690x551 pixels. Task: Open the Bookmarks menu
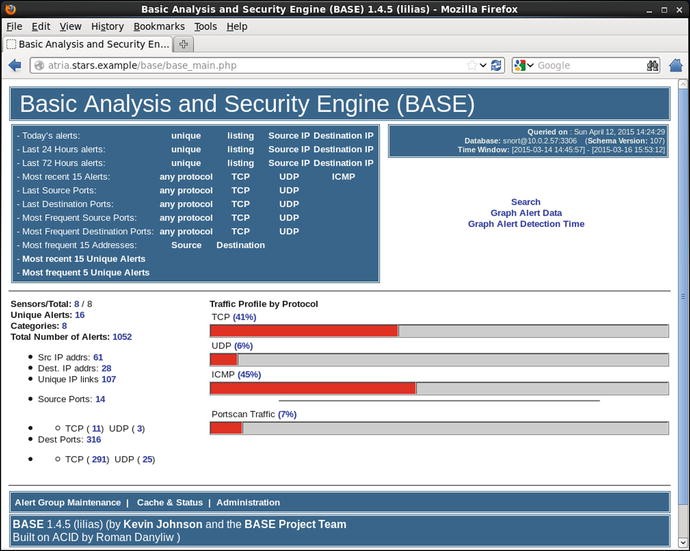159,26
